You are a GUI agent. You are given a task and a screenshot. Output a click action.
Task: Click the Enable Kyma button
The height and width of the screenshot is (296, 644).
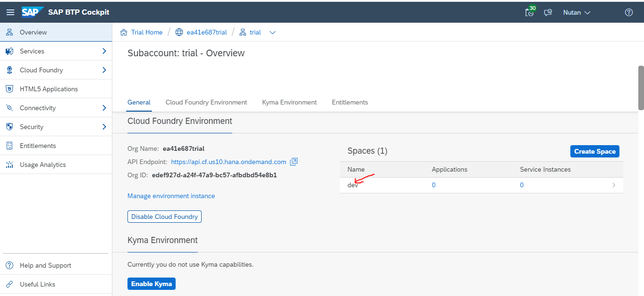point(152,284)
